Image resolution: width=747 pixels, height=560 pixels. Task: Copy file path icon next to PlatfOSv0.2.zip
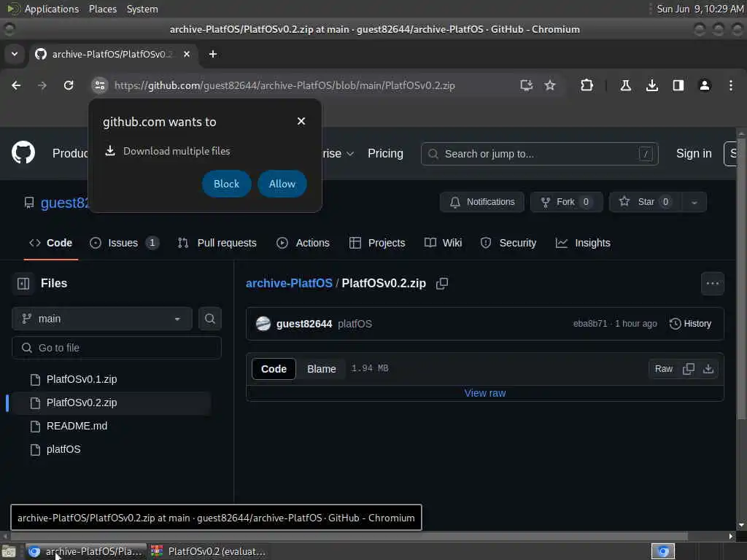[441, 284]
